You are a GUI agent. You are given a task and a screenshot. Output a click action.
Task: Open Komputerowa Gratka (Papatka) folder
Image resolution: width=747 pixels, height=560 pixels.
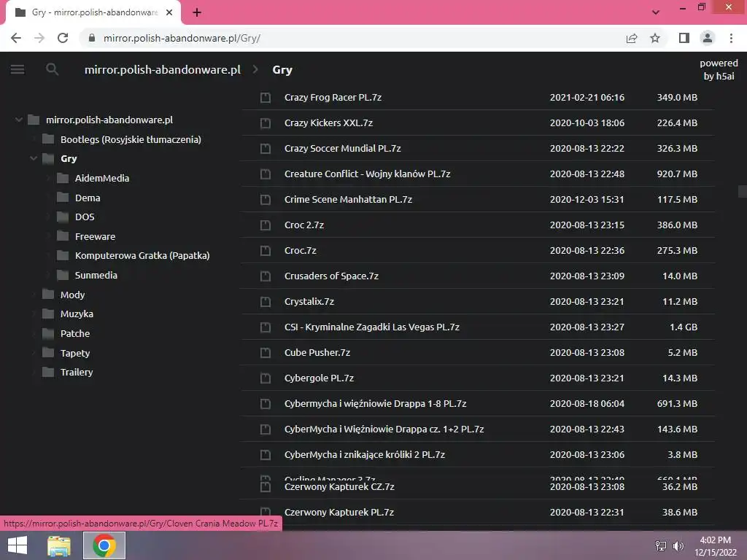tap(142, 255)
